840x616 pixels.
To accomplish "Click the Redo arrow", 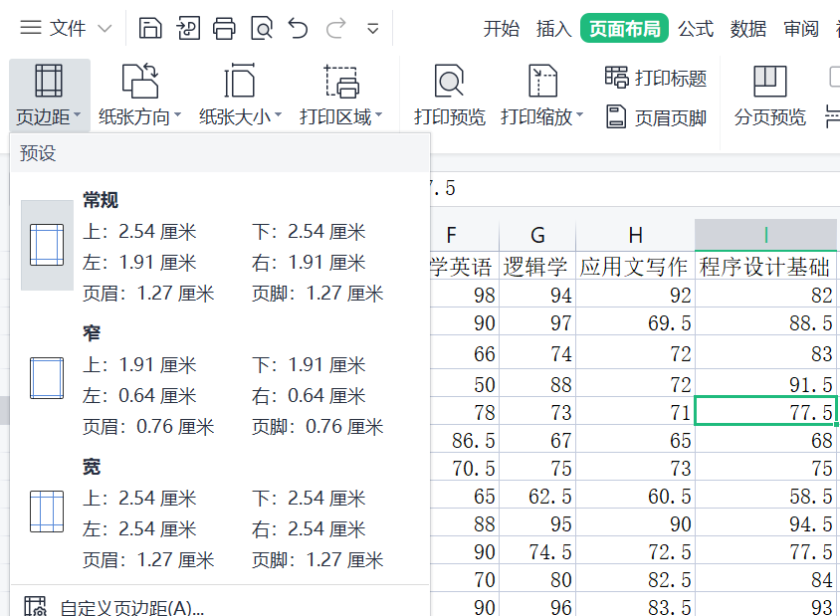I will 335,28.
